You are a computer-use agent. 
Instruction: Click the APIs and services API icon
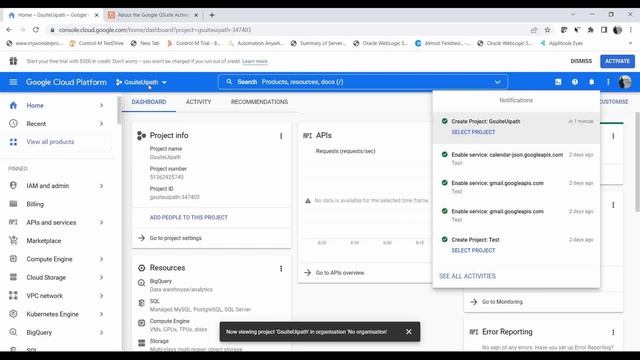(13, 222)
